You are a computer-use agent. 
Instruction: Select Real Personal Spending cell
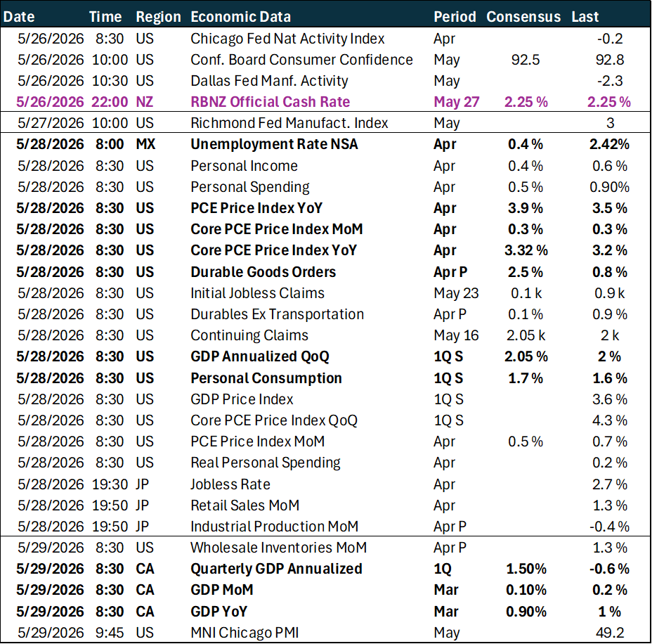[266, 463]
